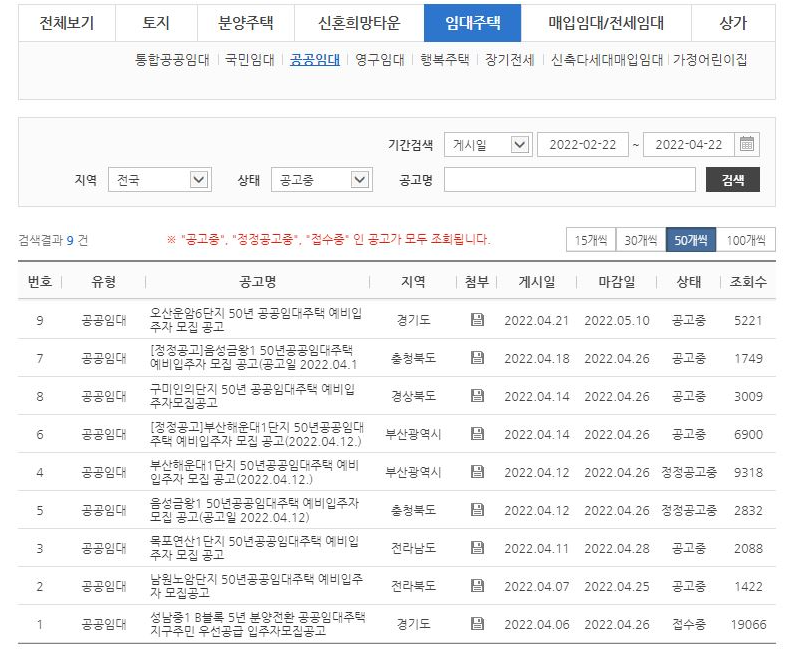Click the 공고명 search text field
This screenshot has width=788, height=654.
tap(569, 180)
